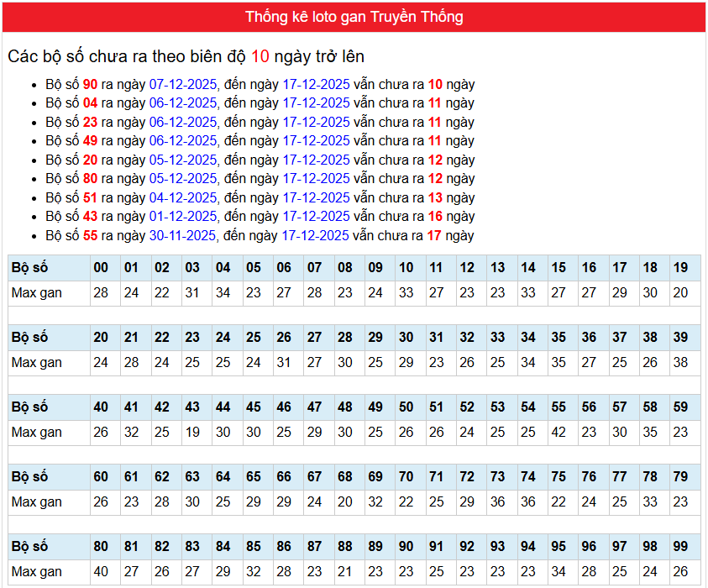This screenshot has width=708, height=588.
Task: Click date 30-11-2025 for number 55
Action: tap(183, 236)
